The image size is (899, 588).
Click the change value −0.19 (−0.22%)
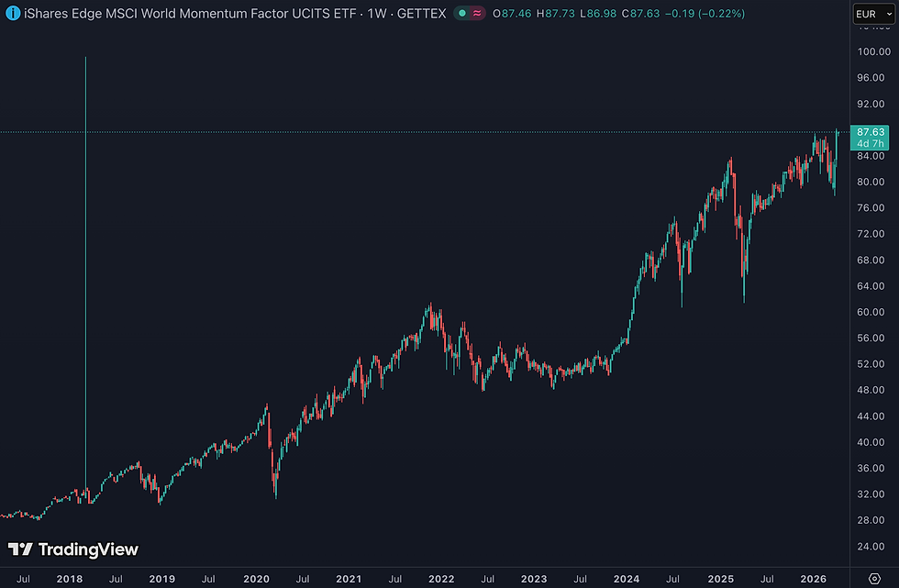[705, 13]
